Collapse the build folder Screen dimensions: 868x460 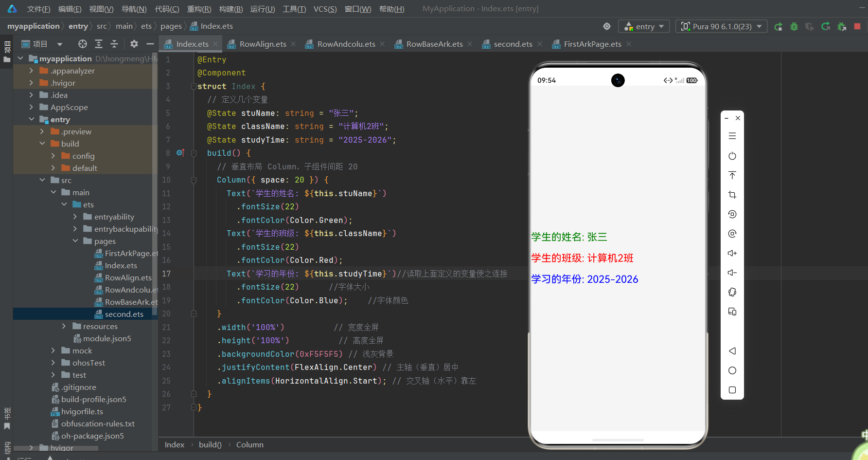point(42,144)
